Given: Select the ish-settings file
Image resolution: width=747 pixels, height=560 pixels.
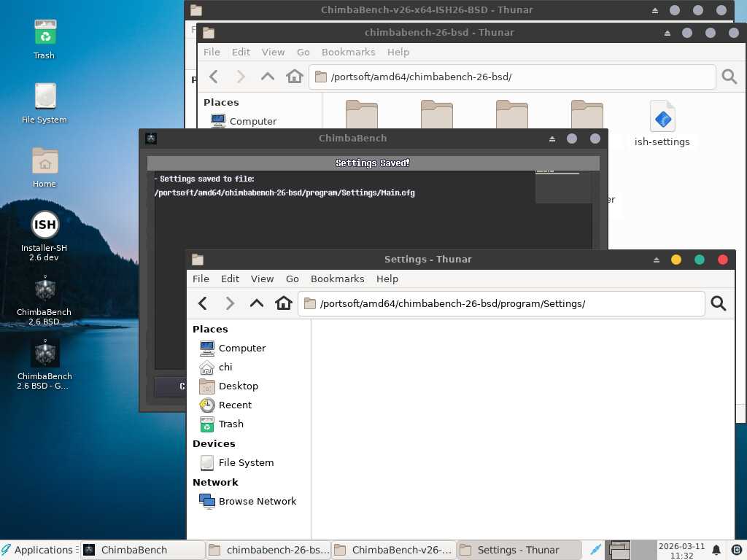Looking at the screenshot, I should point(662,124).
